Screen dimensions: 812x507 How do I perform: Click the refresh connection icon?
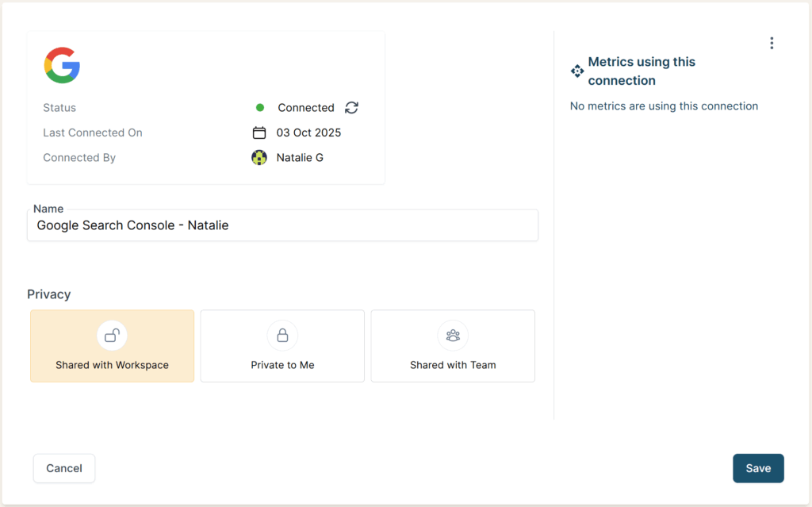[352, 108]
